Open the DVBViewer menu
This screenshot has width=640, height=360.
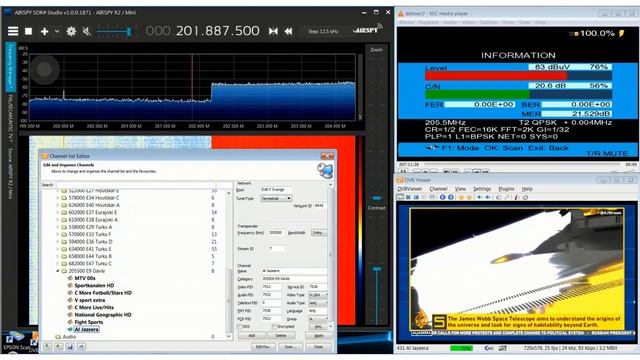[409, 189]
